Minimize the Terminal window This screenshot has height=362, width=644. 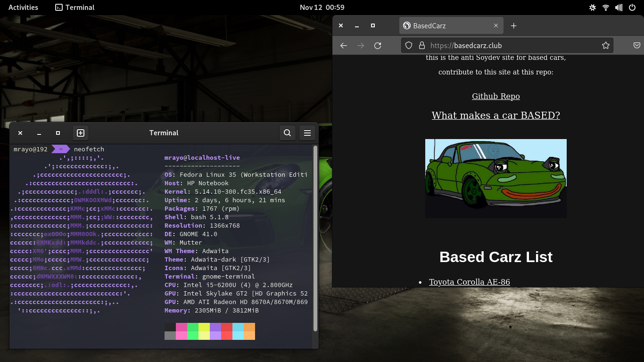39,133
